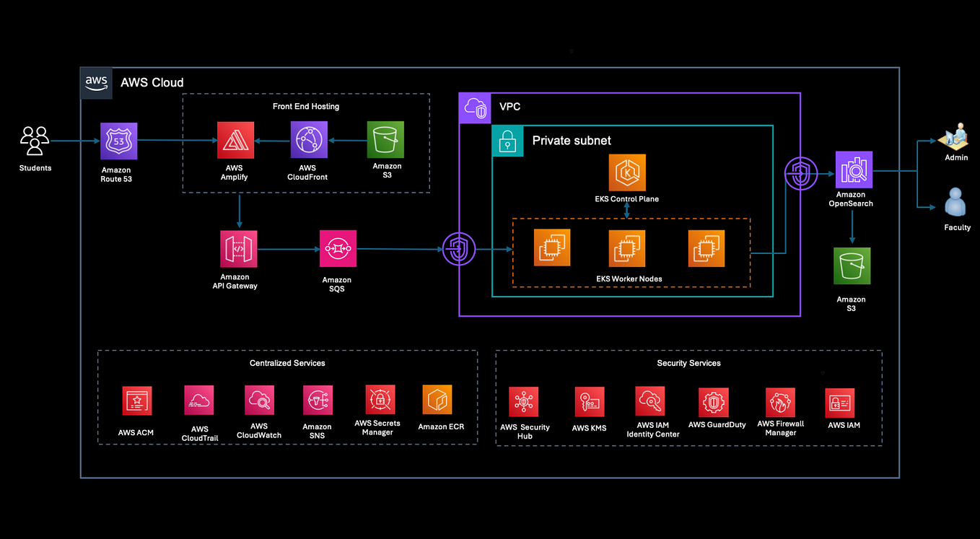The width and height of the screenshot is (980, 539).
Task: Select the Amazon SQS icon
Action: pos(338,248)
